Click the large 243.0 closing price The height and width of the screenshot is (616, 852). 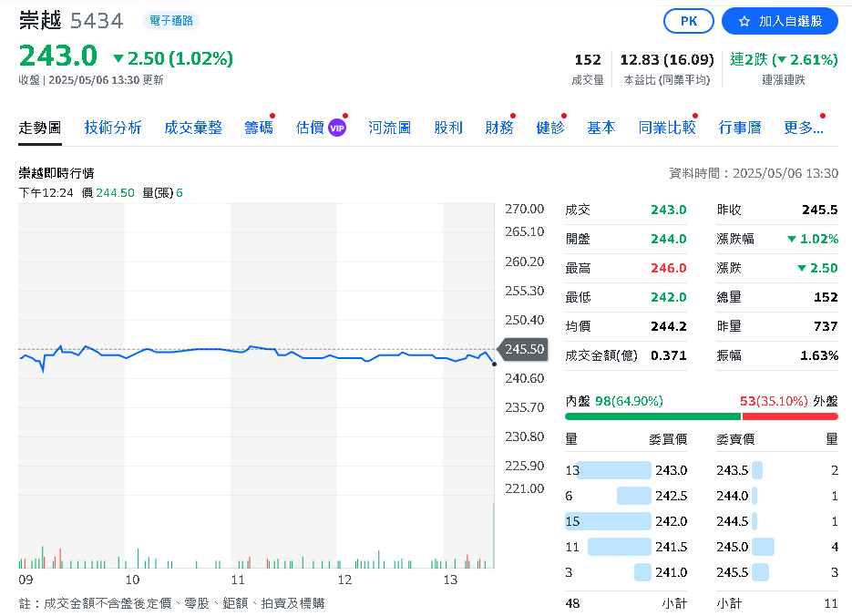click(58, 56)
